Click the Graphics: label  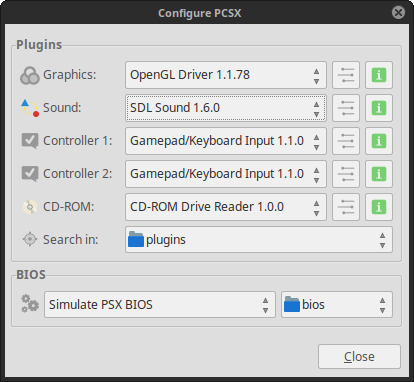pos(70,75)
